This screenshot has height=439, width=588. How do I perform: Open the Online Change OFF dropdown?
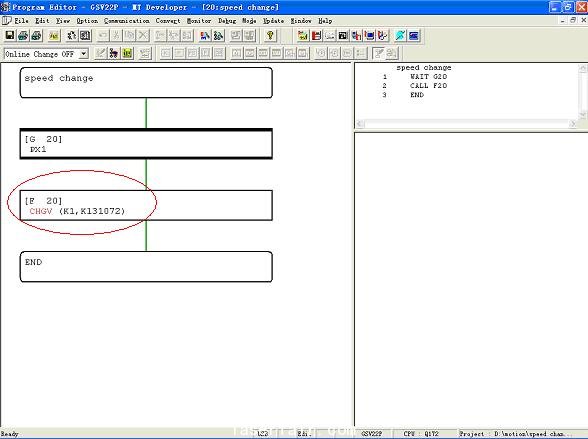(84, 54)
